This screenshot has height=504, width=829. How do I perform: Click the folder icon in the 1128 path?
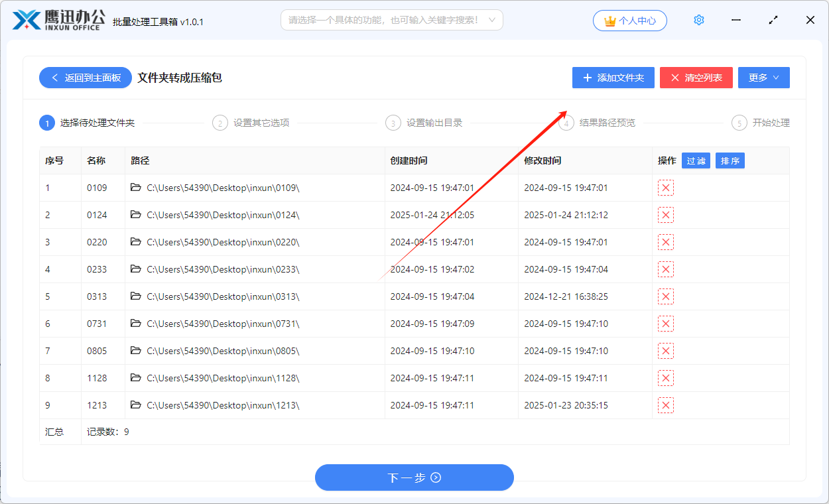[x=136, y=378]
